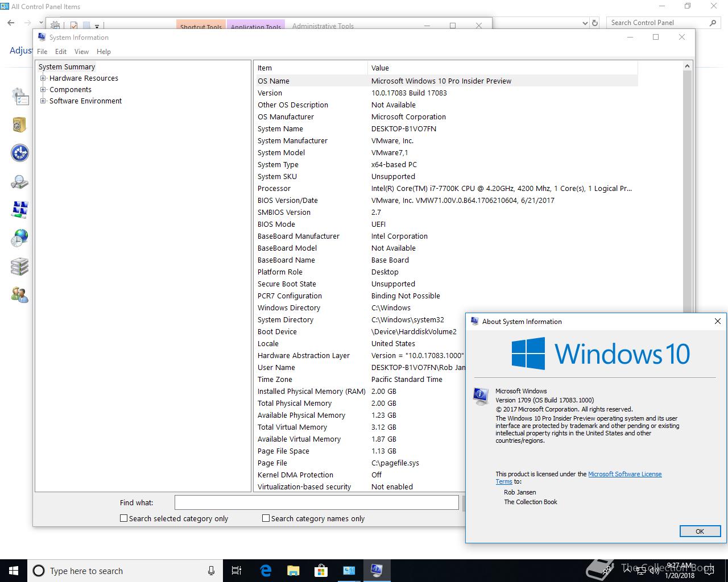The height and width of the screenshot is (582, 728).
Task: Expand the Components node
Action: pos(43,90)
